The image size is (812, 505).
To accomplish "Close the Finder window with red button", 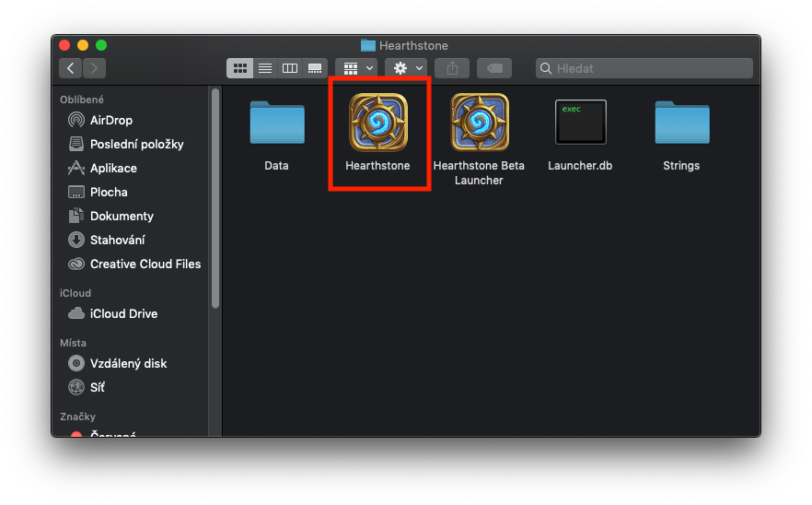I will point(64,45).
